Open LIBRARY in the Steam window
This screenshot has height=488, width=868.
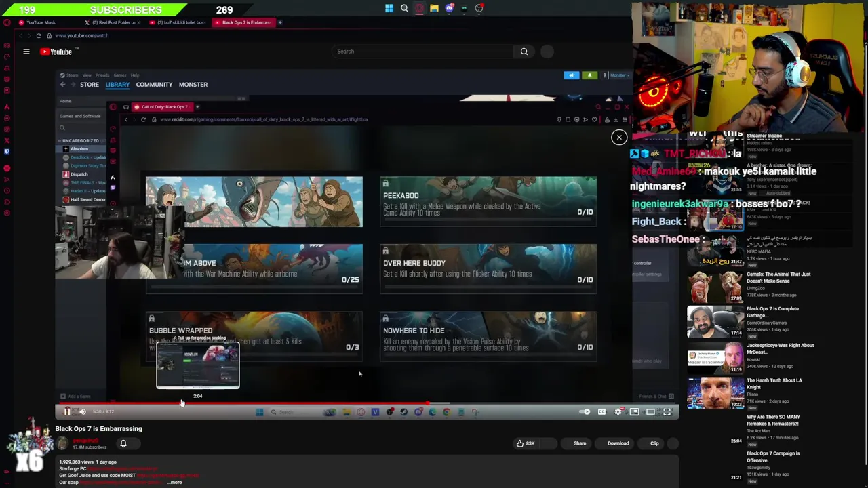pos(117,85)
